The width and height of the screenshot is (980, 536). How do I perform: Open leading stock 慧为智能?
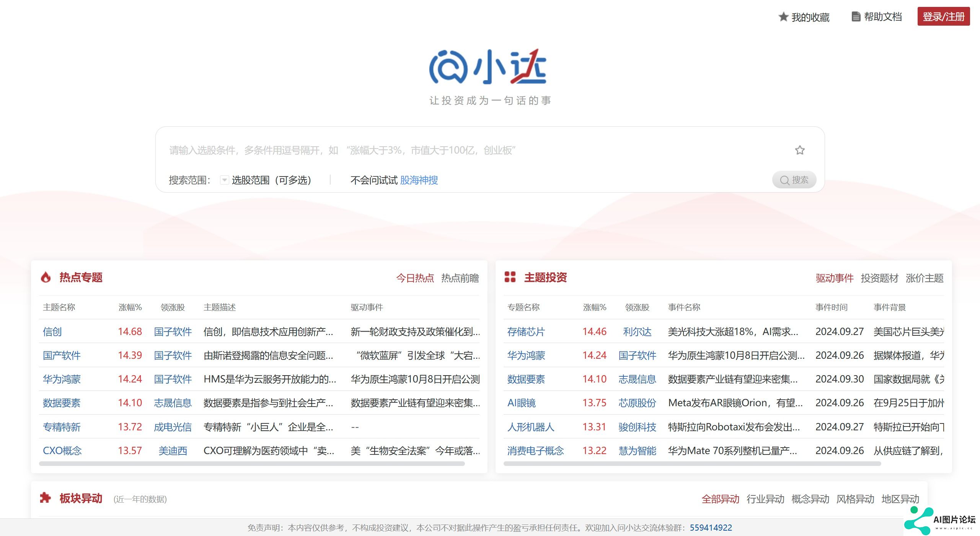pyautogui.click(x=637, y=451)
